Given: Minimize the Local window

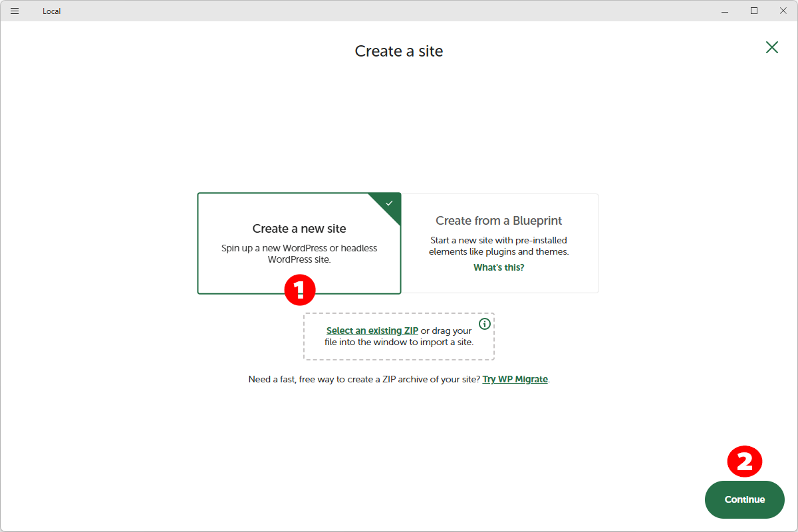Looking at the screenshot, I should [x=724, y=11].
